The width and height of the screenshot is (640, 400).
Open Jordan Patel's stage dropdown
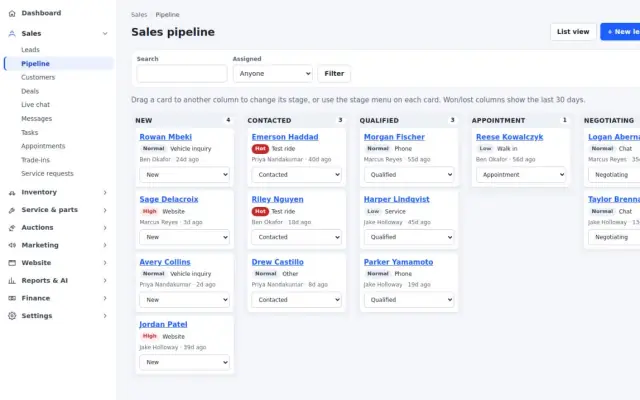pos(184,362)
